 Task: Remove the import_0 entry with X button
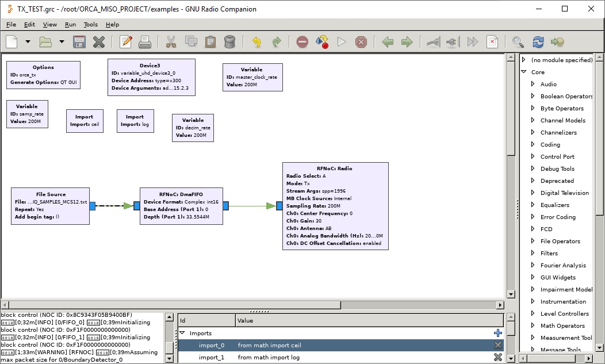coord(497,345)
